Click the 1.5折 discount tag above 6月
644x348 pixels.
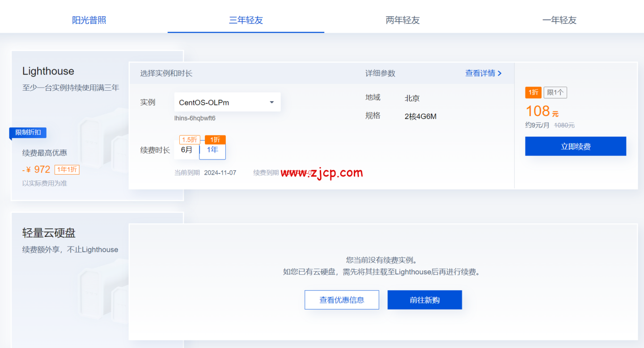pos(189,140)
